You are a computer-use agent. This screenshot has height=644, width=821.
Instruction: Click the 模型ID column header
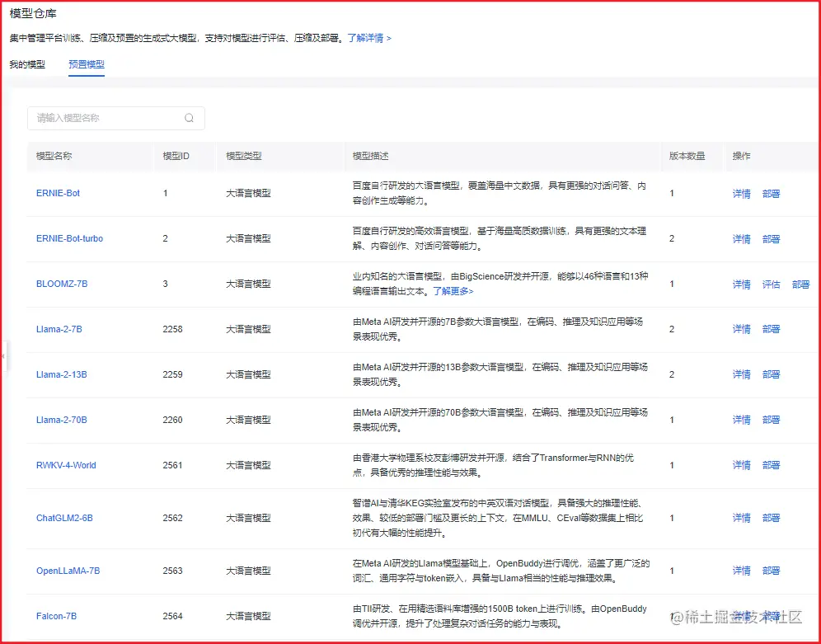pyautogui.click(x=176, y=156)
